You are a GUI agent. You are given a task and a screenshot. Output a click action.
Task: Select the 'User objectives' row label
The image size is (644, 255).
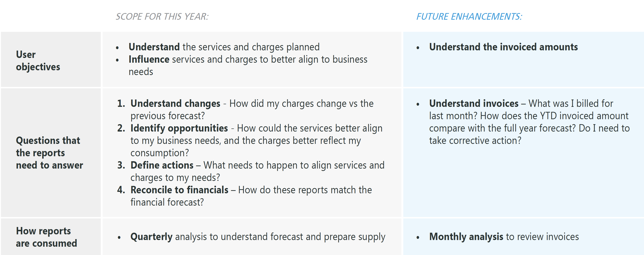click(38, 61)
